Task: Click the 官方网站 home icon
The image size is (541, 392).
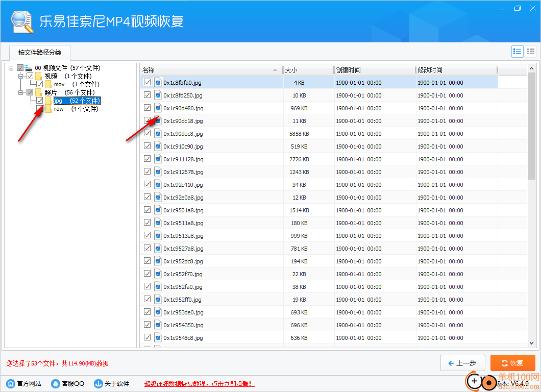Action: point(11,384)
